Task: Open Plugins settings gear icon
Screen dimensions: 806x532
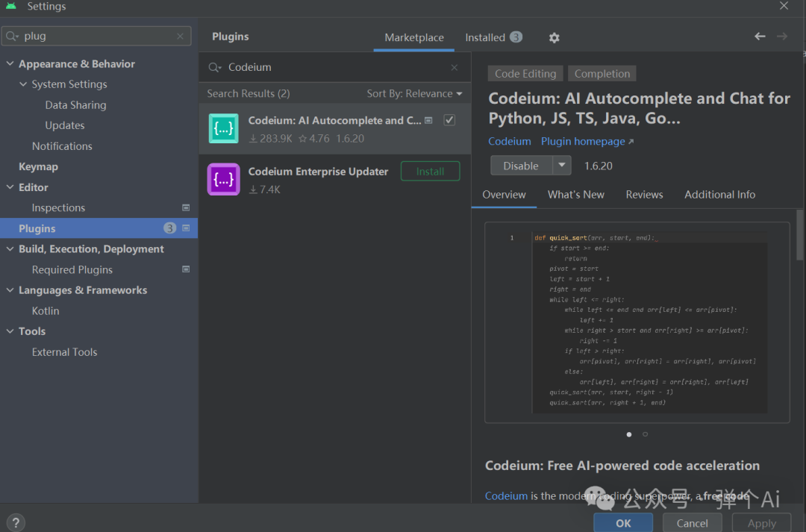Action: (554, 37)
